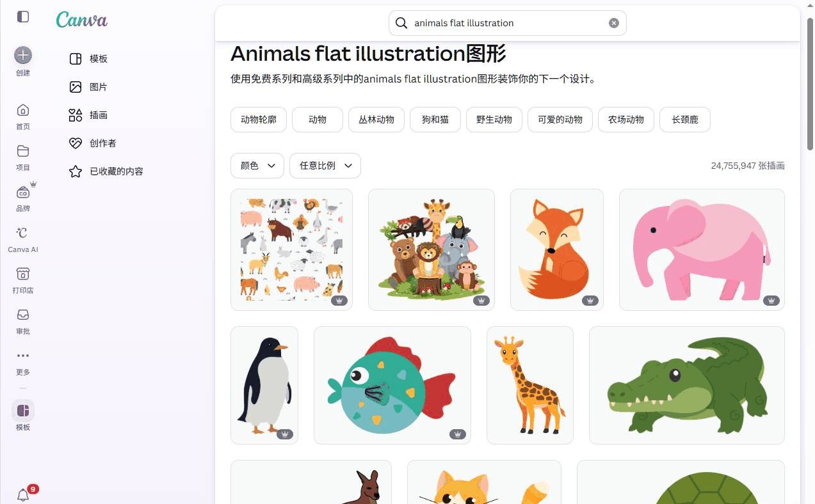Focus the search input field
The image size is (815, 504).
coord(508,23)
